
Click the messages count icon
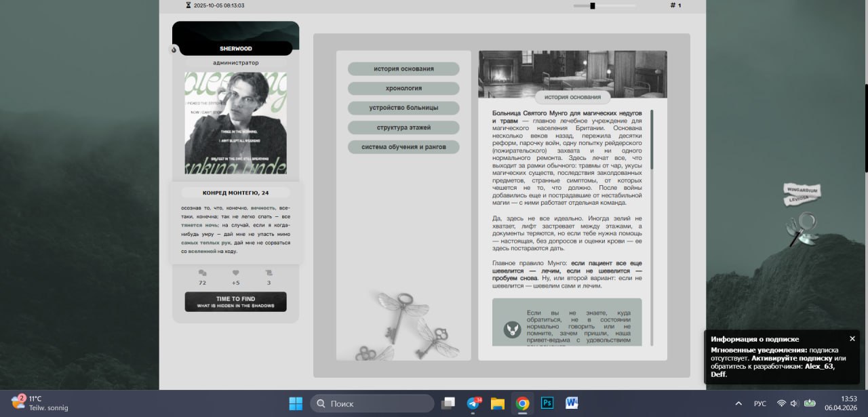pyautogui.click(x=202, y=273)
